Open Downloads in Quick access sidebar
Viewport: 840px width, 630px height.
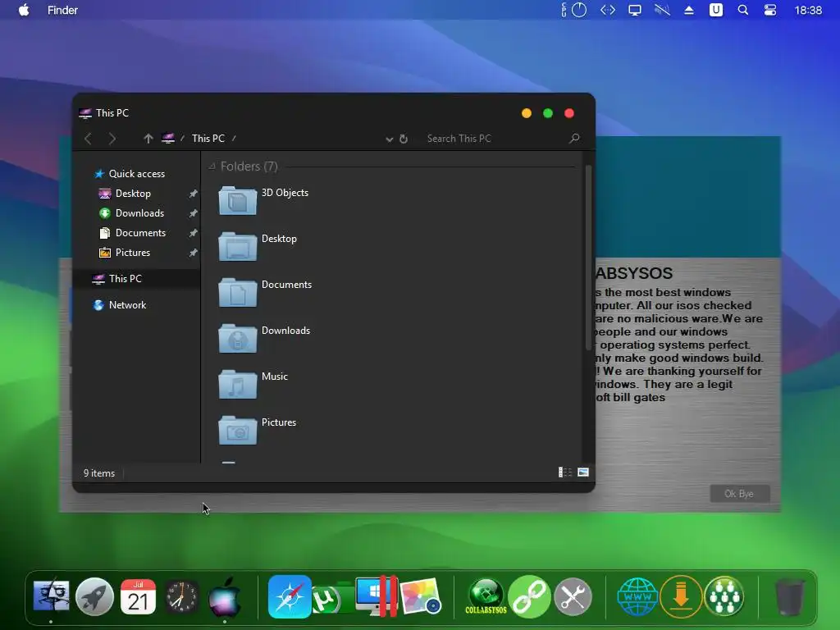coord(139,213)
